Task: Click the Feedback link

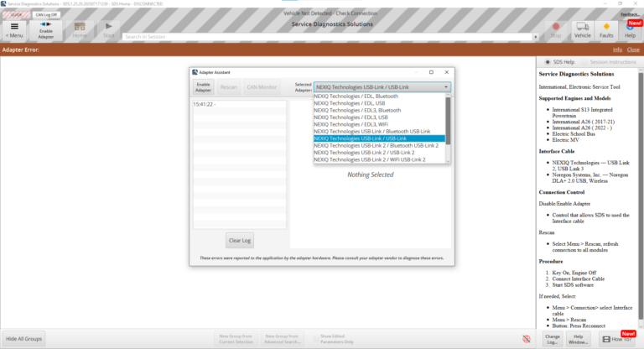Action: [x=630, y=14]
